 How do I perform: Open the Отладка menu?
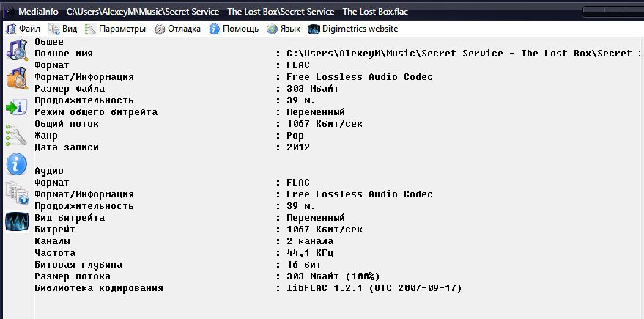coord(177,29)
